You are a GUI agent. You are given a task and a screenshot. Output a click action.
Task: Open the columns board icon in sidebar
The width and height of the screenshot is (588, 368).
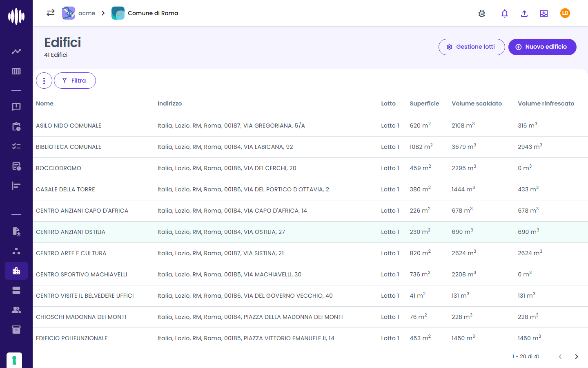pos(16,71)
